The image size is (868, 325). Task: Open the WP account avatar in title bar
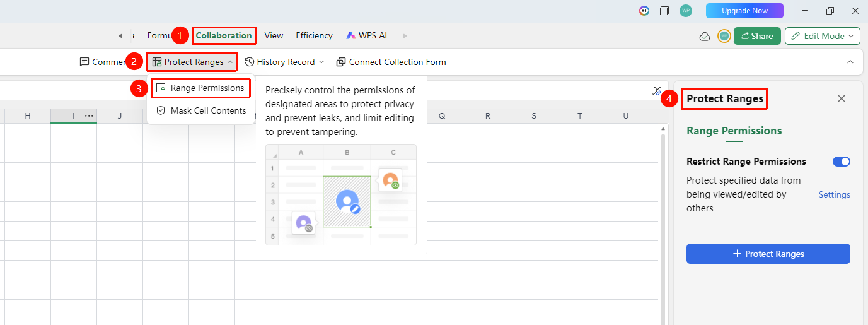(x=685, y=11)
